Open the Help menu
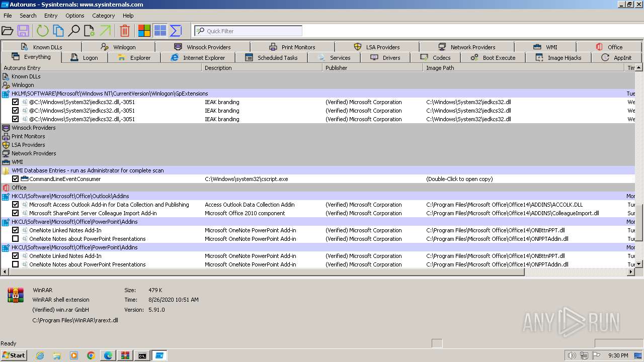 click(128, 16)
